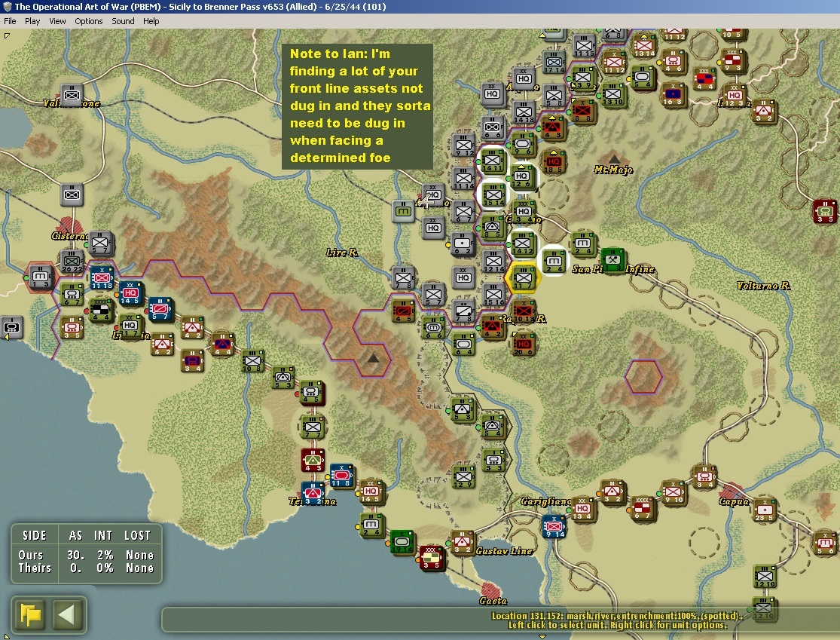This screenshot has height=640, width=840.
Task: Select the dark red unit at right map edge
Action: pos(824,211)
